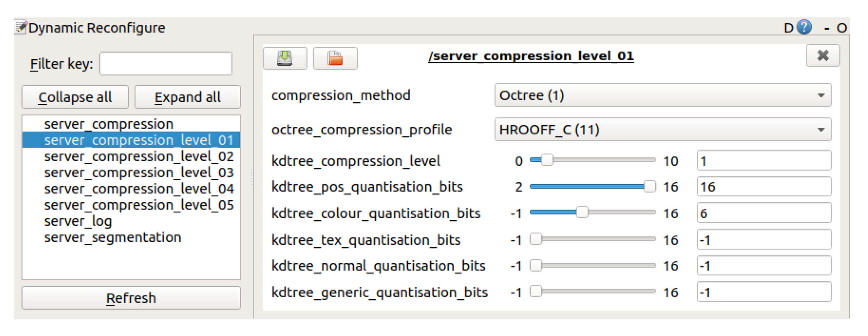868x336 pixels.
Task: Select the server_log entry
Action: 78,221
